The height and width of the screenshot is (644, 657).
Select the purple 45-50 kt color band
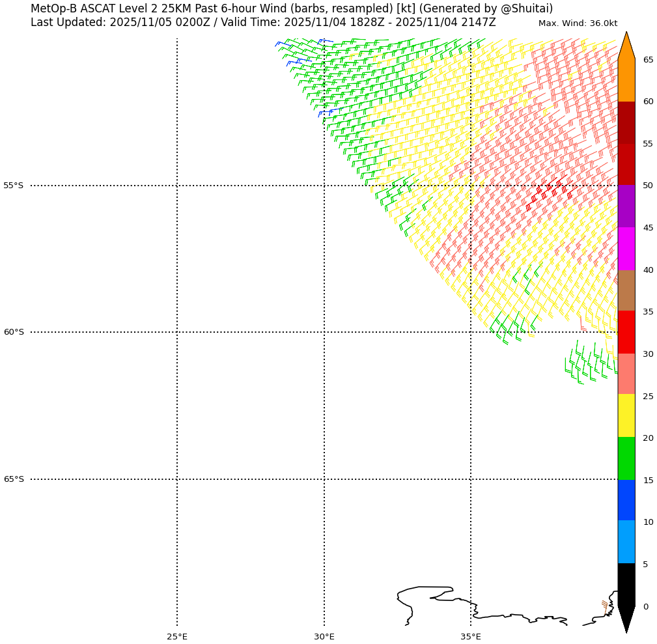626,206
